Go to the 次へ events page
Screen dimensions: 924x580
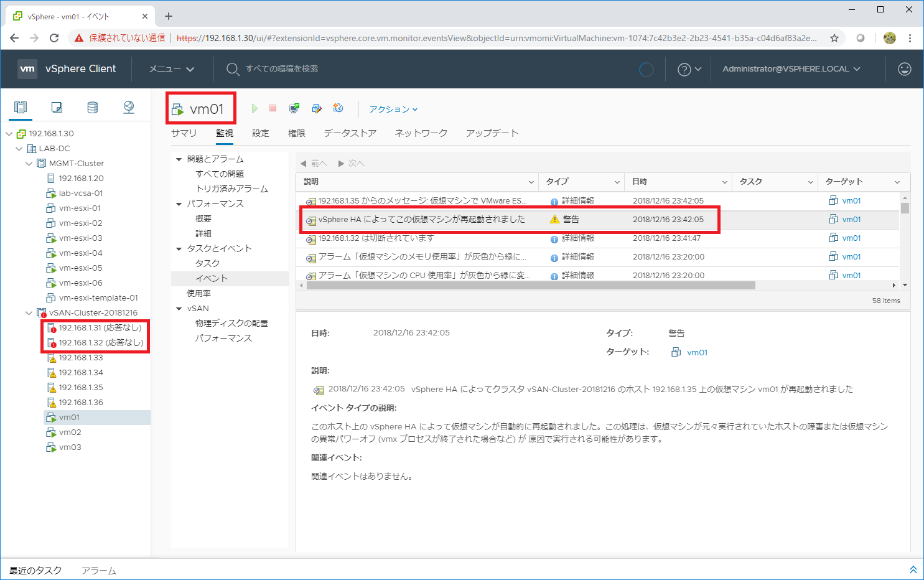[352, 163]
